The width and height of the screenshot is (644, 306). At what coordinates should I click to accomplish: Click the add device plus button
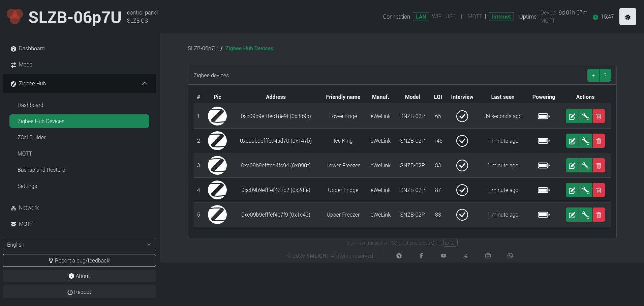(593, 75)
